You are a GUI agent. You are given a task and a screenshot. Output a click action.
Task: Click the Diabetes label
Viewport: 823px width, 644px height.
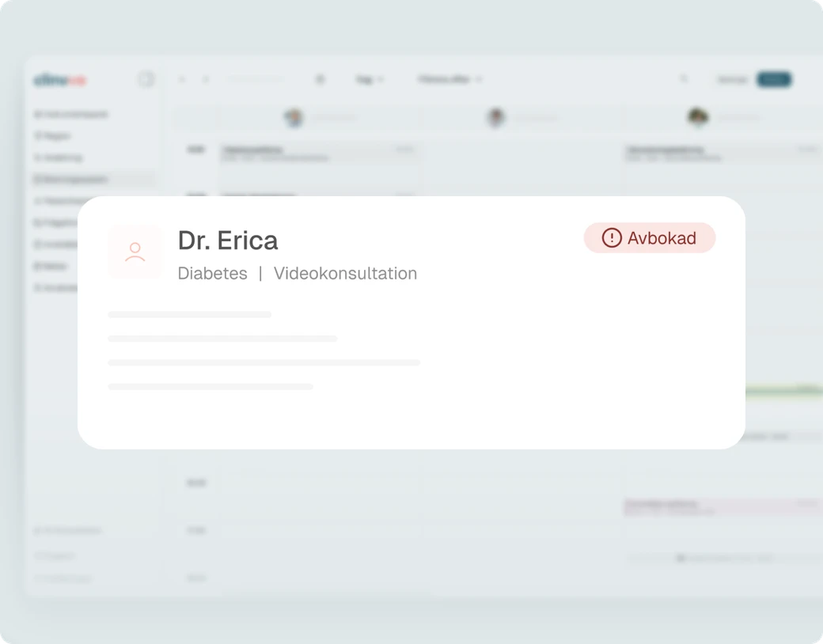pyautogui.click(x=213, y=274)
